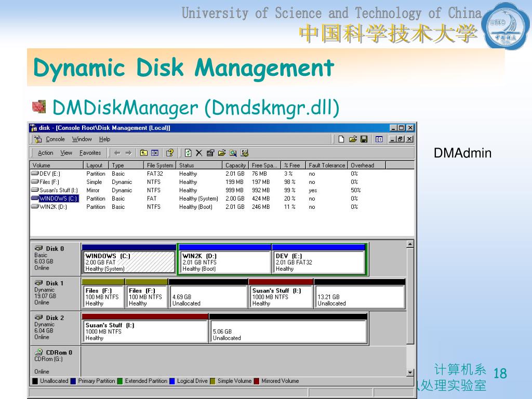Click the delete X icon in toolbar

click(199, 153)
